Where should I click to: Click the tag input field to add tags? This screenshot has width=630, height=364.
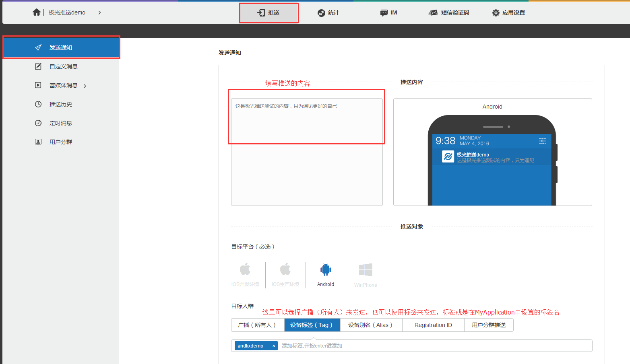403,345
